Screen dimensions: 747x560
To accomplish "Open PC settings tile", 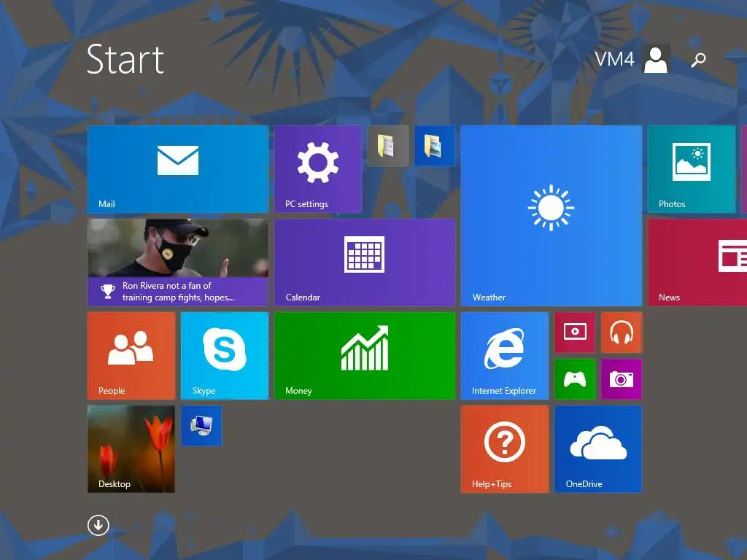I will point(318,169).
